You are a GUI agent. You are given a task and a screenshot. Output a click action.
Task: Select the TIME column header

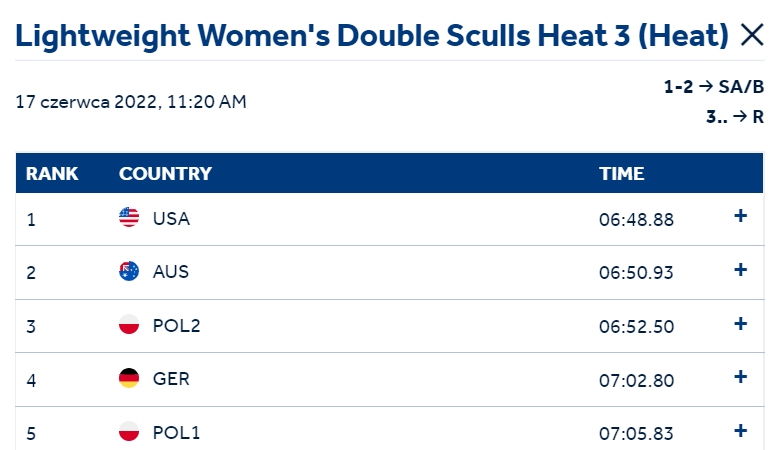(x=622, y=173)
